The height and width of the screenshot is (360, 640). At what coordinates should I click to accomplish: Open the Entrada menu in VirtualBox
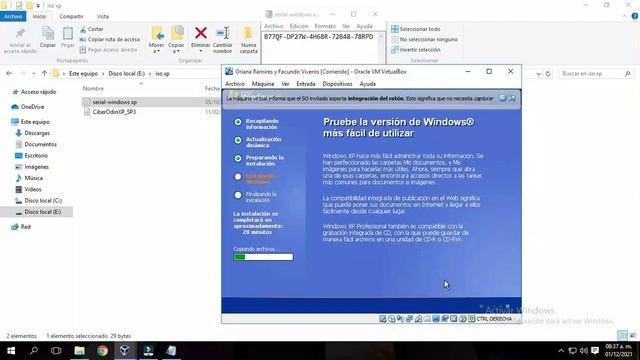[x=306, y=84]
